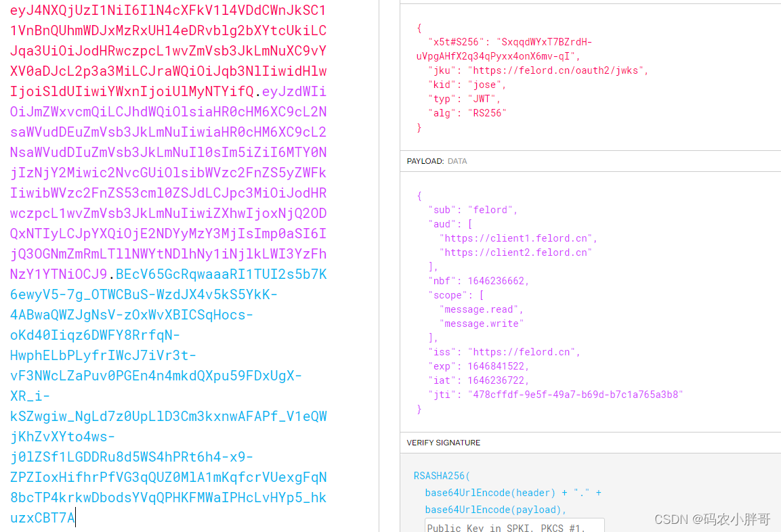The width and height of the screenshot is (781, 532).
Task: Select the scope entry "message.read"
Action: (x=479, y=309)
